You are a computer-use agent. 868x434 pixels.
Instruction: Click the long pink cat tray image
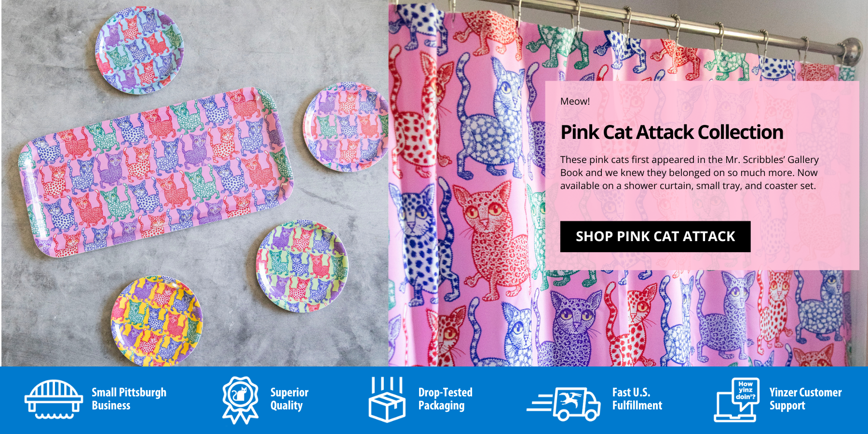tap(155, 173)
